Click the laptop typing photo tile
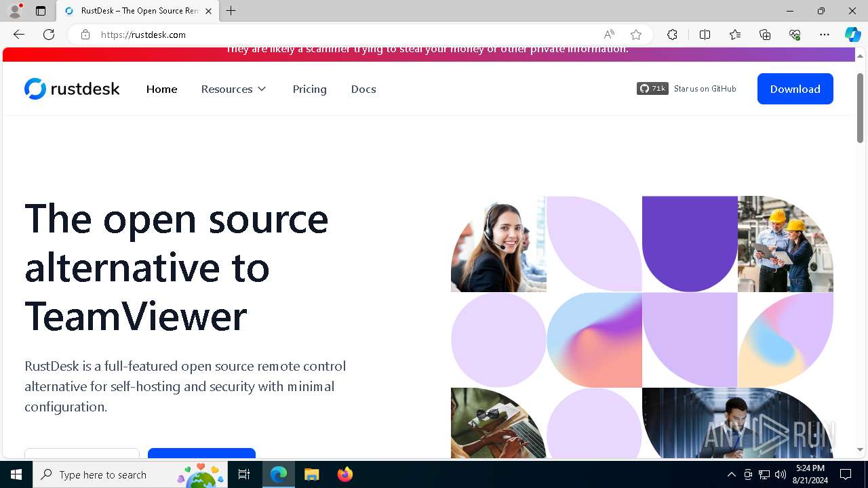 tap(498, 423)
